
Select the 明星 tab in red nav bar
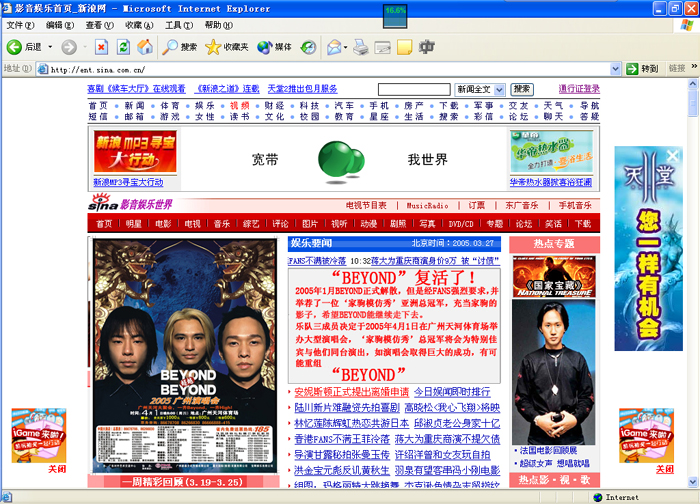tap(133, 224)
